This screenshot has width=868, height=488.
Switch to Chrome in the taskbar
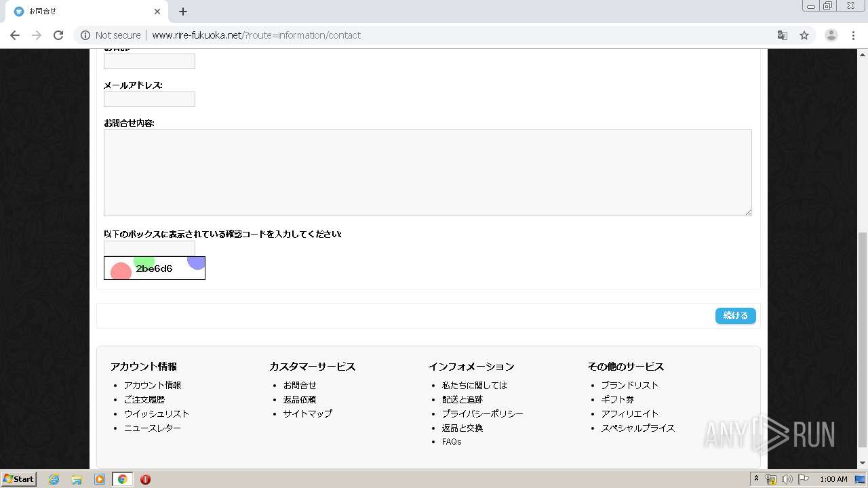(x=122, y=479)
